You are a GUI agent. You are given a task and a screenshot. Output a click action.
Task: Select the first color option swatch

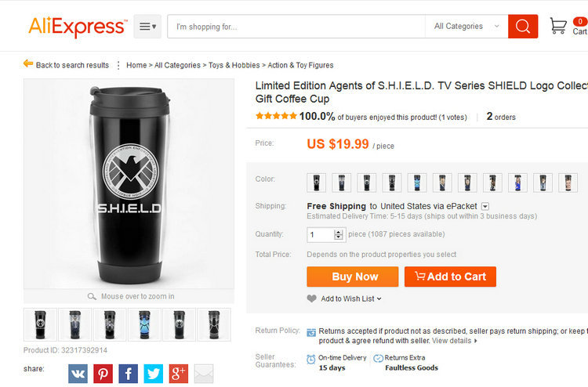pos(317,183)
